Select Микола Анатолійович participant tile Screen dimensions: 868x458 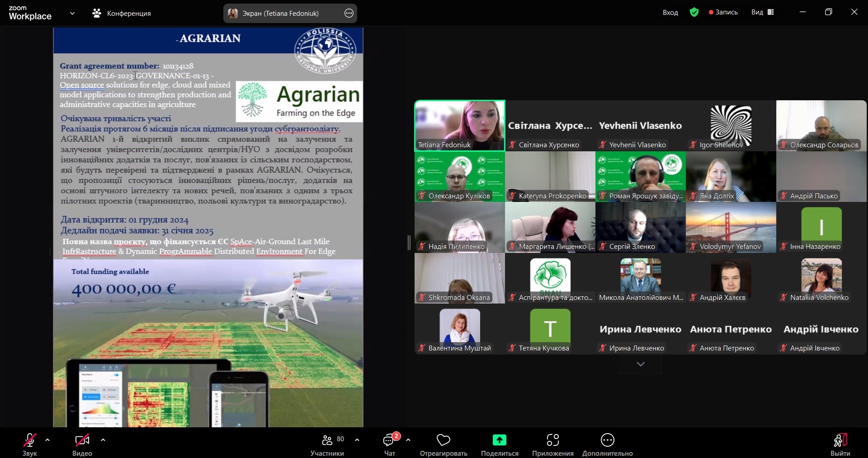point(641,278)
